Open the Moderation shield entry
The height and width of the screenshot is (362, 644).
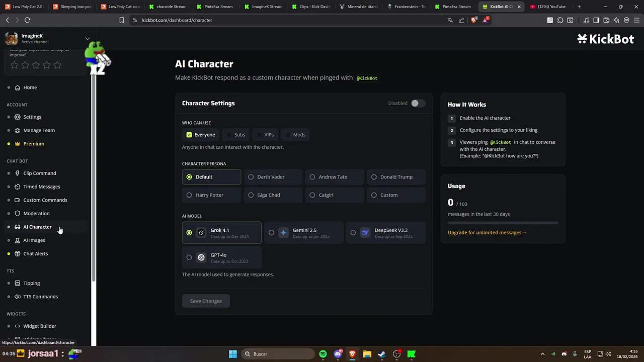point(36,213)
